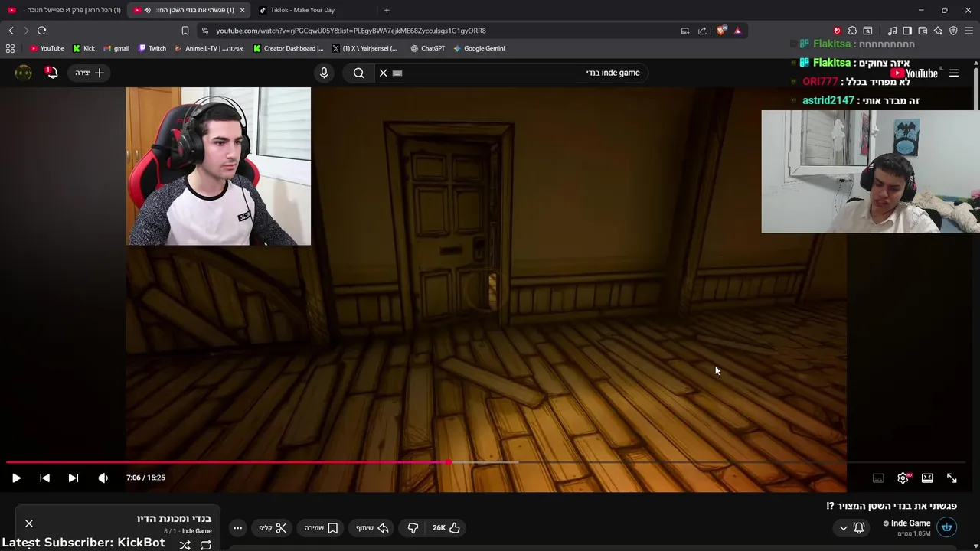Open Brave Wallet icon
The width and height of the screenshot is (980, 551).
point(923,31)
